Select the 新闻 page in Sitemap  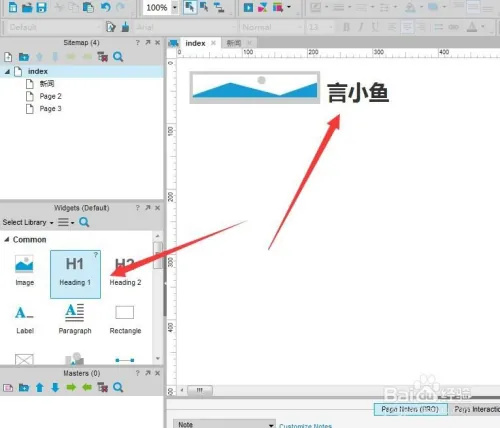click(x=47, y=84)
